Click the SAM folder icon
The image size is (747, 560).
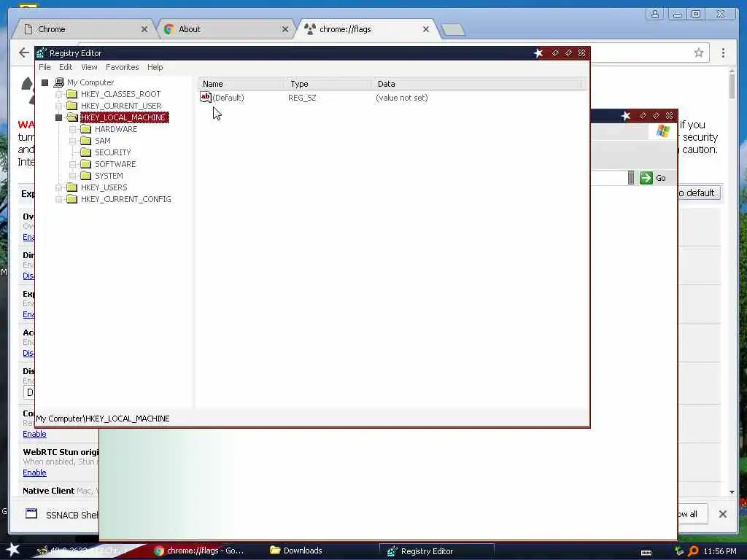pos(86,141)
